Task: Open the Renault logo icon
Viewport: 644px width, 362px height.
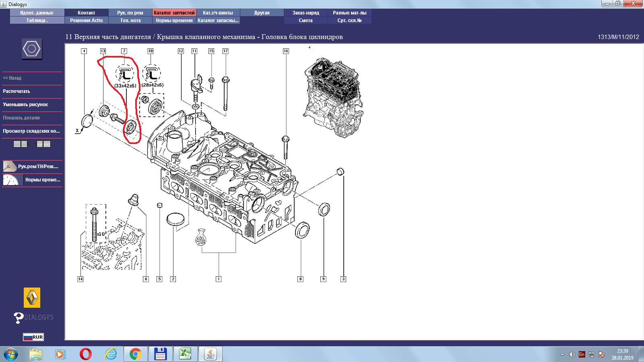Action: pos(32,298)
